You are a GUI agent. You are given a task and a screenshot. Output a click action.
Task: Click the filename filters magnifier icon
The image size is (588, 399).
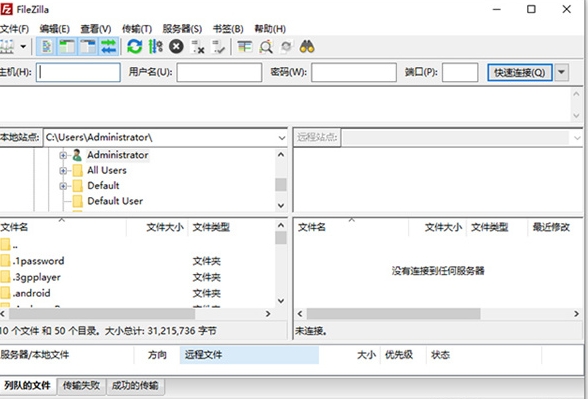[266, 47]
